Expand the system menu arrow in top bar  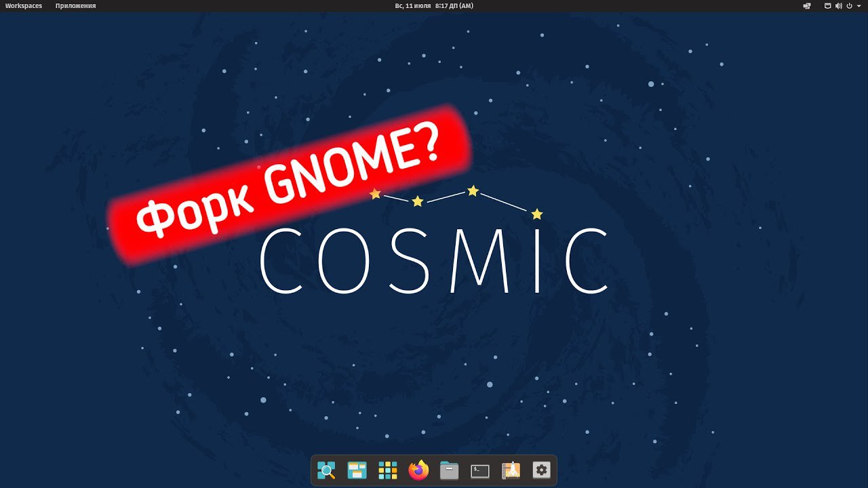point(858,6)
